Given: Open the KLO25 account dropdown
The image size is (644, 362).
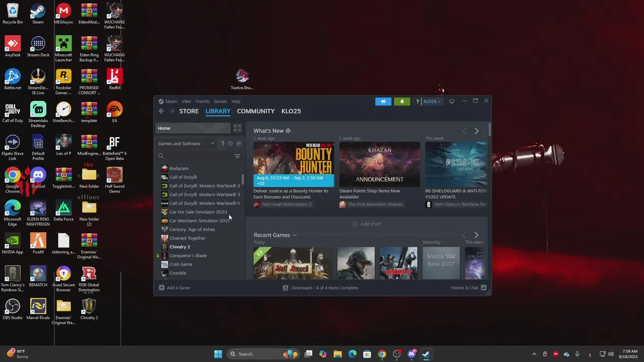Looking at the screenshot, I should (x=432, y=102).
